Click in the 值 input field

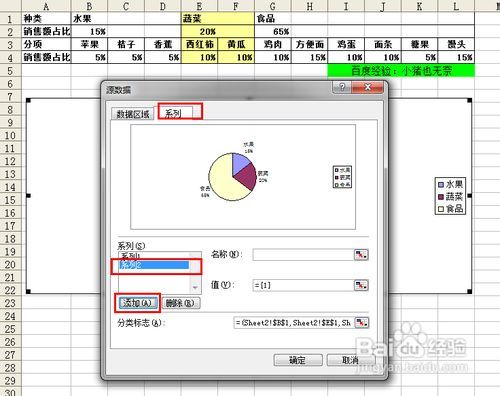point(303,285)
